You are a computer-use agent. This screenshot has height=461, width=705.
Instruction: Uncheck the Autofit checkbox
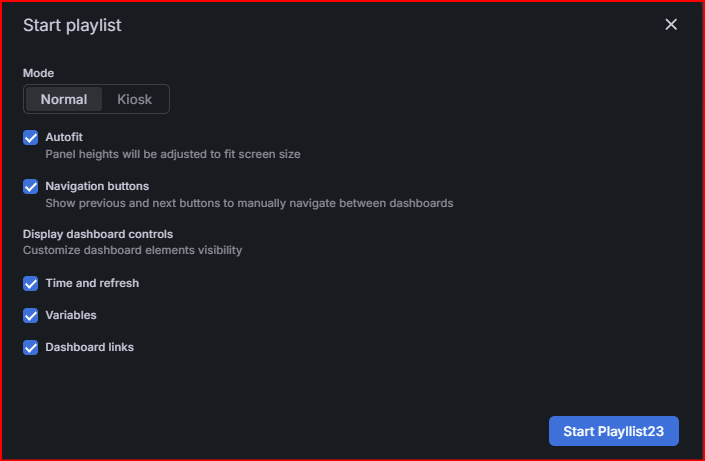click(x=31, y=138)
